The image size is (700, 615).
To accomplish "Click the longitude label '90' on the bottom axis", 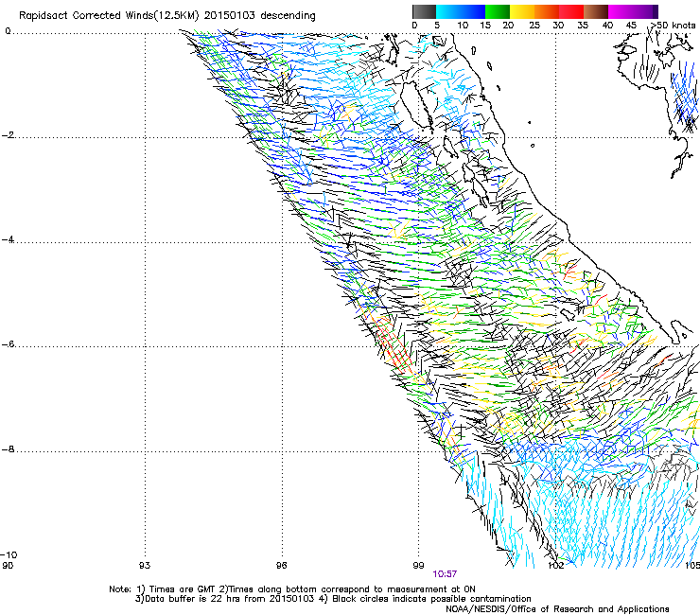I will point(8,566).
